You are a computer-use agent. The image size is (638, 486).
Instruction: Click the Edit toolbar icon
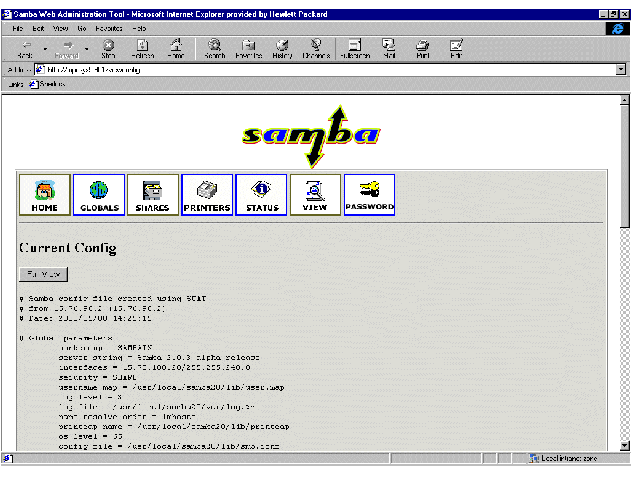pyautogui.click(x=456, y=49)
